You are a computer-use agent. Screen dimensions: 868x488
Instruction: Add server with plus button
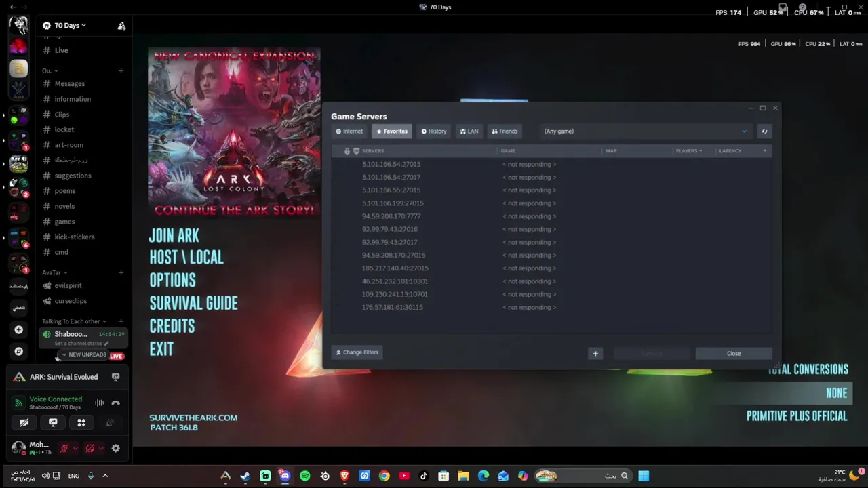[x=595, y=353]
